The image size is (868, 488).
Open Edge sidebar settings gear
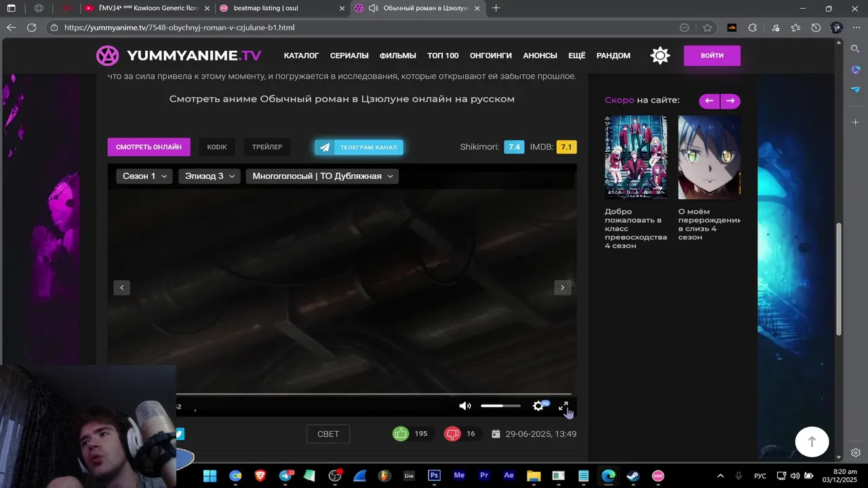tap(856, 453)
